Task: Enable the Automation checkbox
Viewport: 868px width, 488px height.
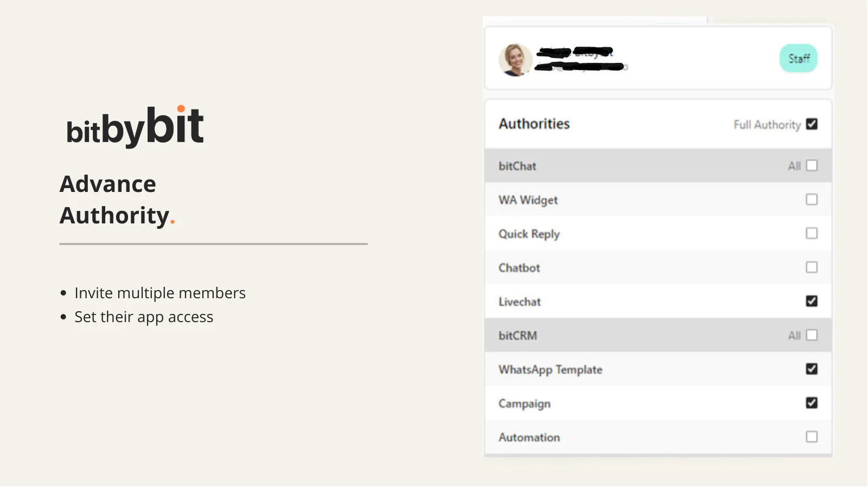Action: (x=812, y=436)
